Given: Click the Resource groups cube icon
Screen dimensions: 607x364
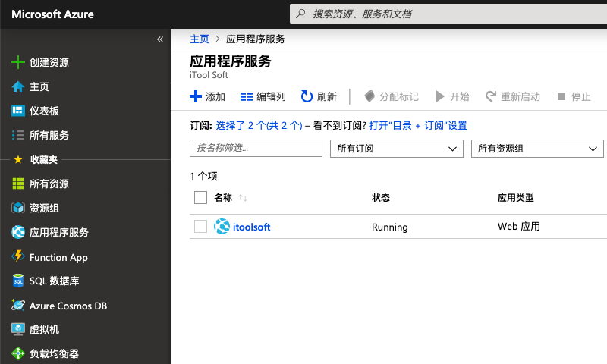Looking at the screenshot, I should (17, 208).
